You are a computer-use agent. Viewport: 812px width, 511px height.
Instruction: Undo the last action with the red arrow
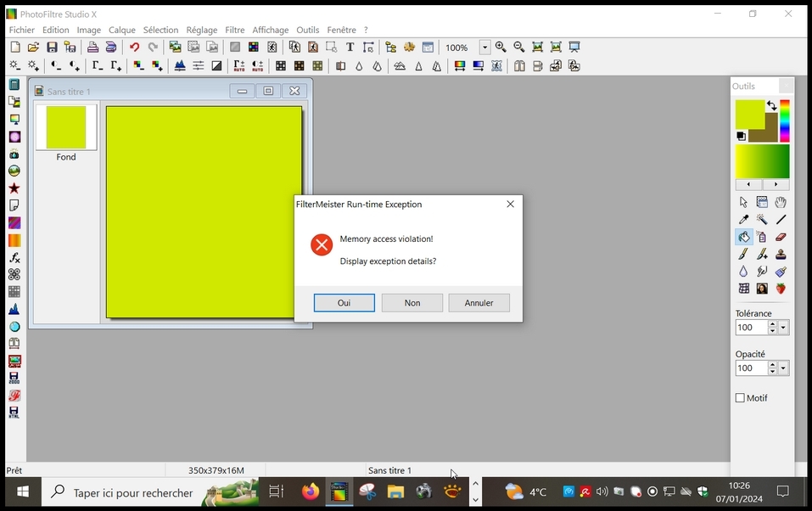(x=135, y=48)
